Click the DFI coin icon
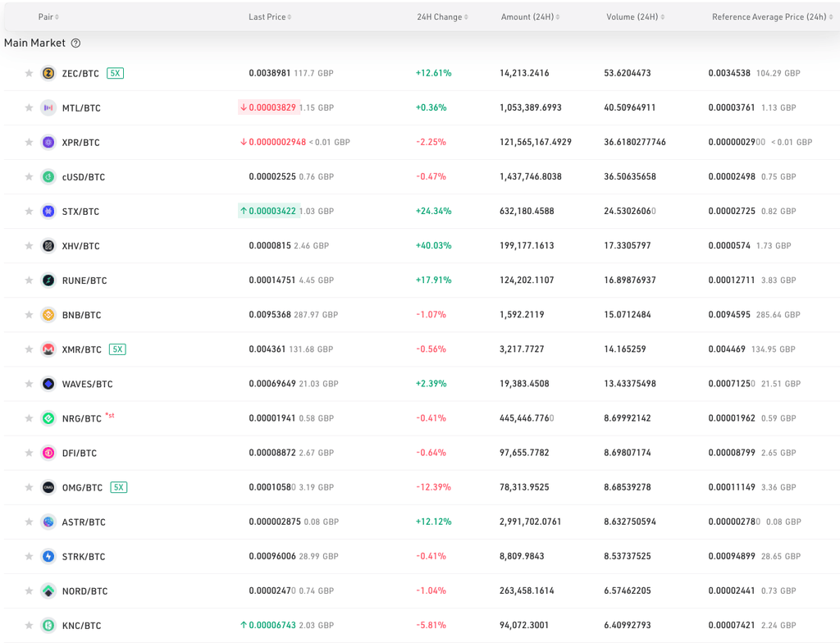Viewport: 840px width, 643px height. tap(48, 453)
